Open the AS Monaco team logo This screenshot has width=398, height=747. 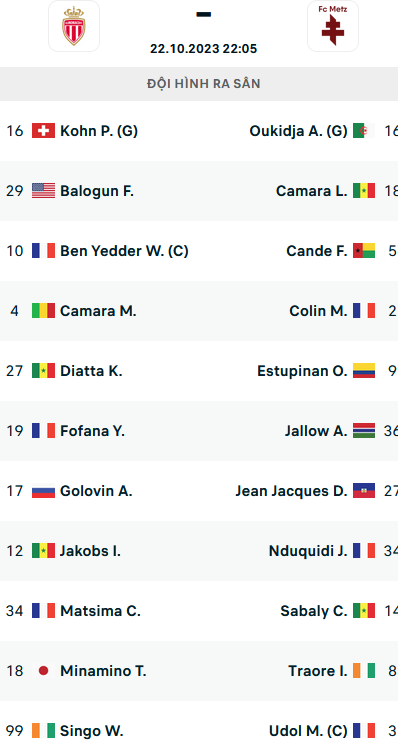pos(74,26)
